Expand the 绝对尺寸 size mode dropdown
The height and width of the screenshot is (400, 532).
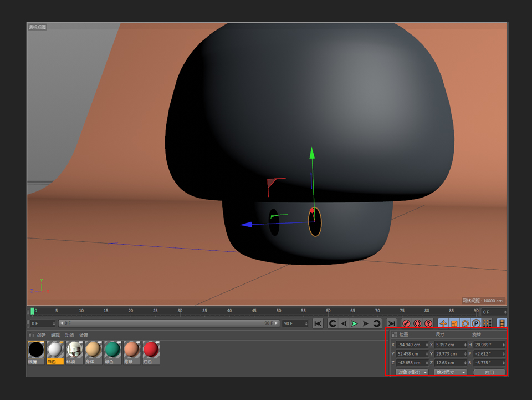(450, 372)
